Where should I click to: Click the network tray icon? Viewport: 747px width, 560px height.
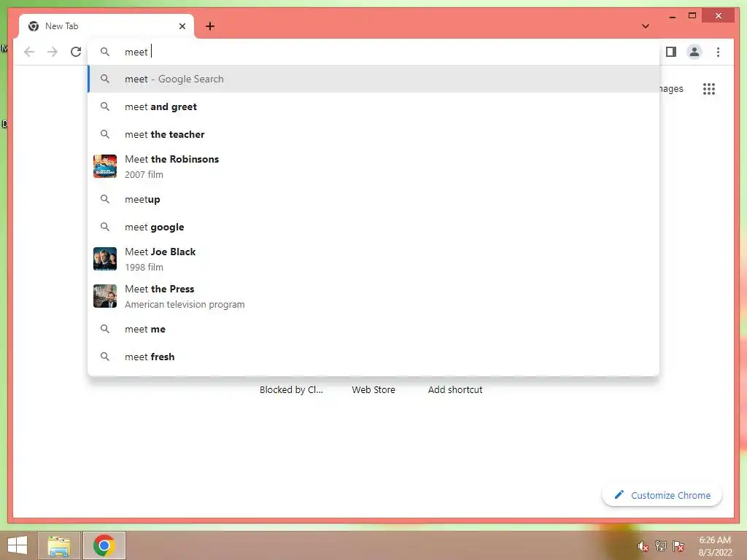pos(661,546)
